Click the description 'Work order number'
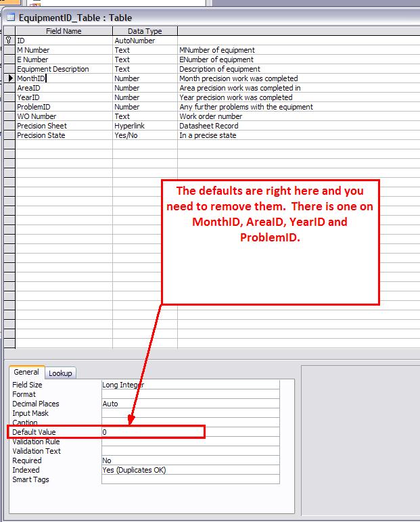The width and height of the screenshot is (420, 522). point(210,116)
